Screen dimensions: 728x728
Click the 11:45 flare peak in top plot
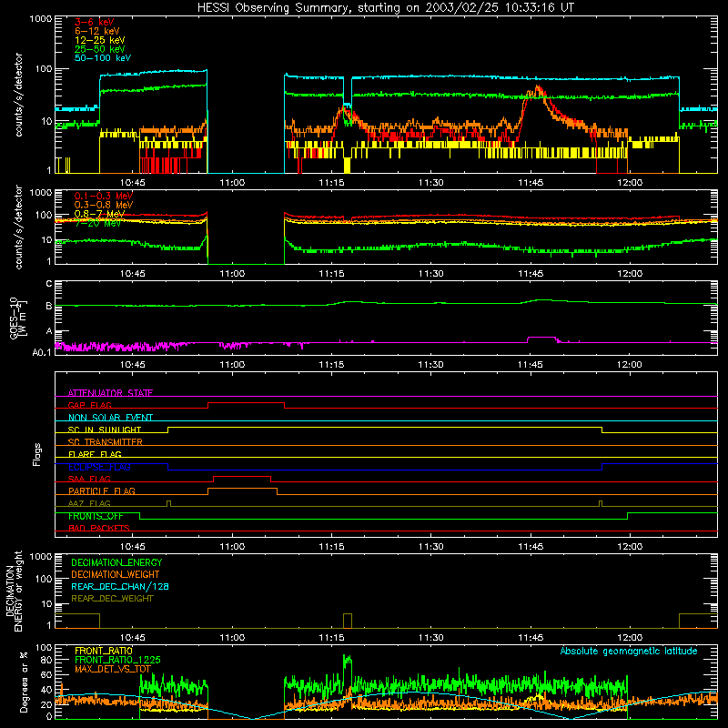(538, 88)
